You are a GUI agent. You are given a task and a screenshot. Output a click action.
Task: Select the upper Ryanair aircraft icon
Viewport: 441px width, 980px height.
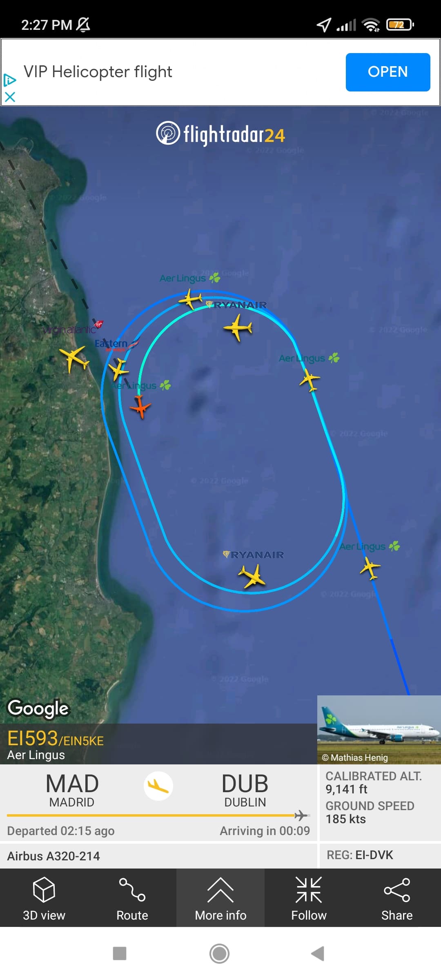coord(238,327)
